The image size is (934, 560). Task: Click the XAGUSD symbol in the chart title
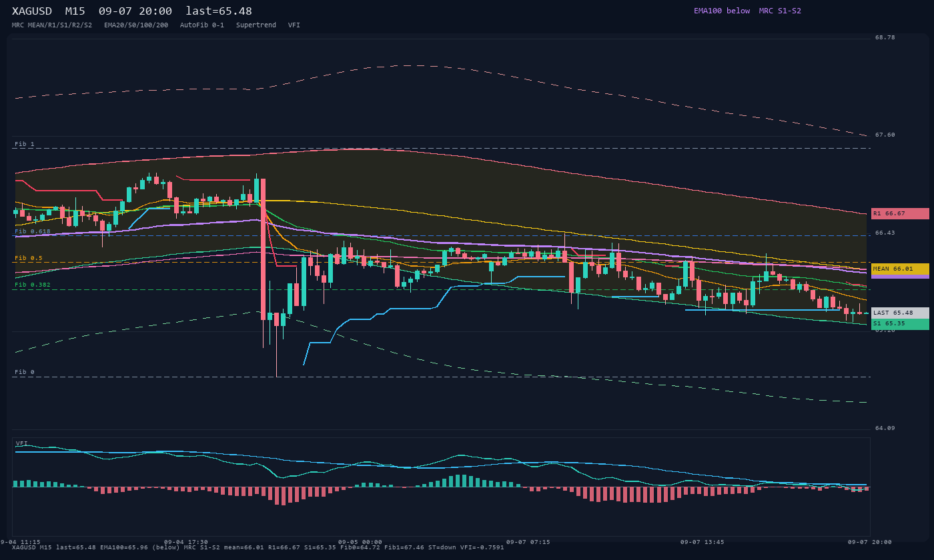pos(33,11)
